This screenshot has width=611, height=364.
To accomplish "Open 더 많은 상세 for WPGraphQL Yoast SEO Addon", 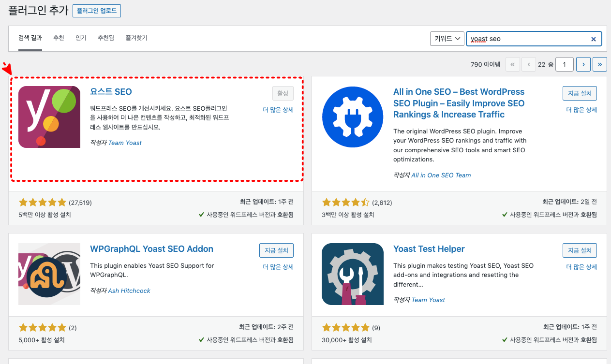I will click(278, 267).
